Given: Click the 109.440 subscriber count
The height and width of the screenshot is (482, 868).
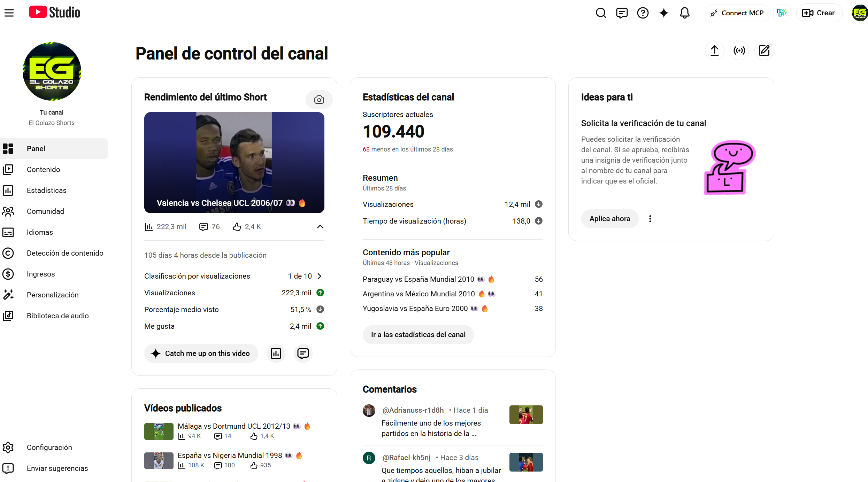Looking at the screenshot, I should (x=393, y=132).
